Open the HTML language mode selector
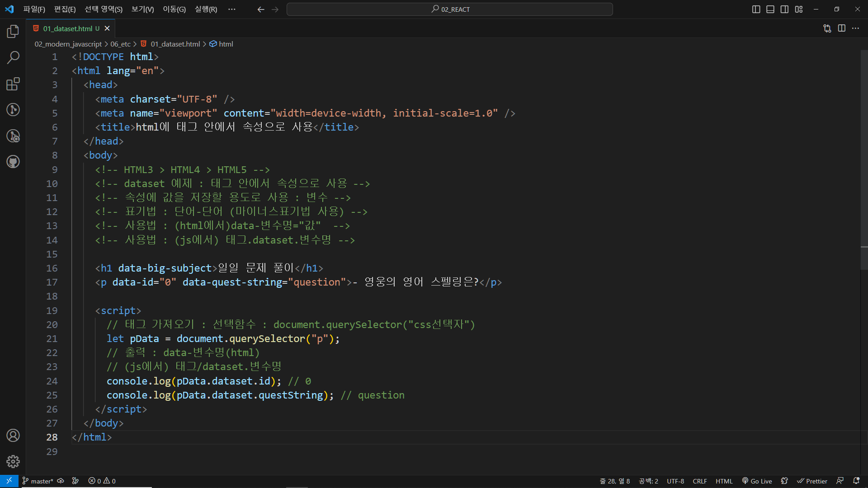 (x=724, y=481)
